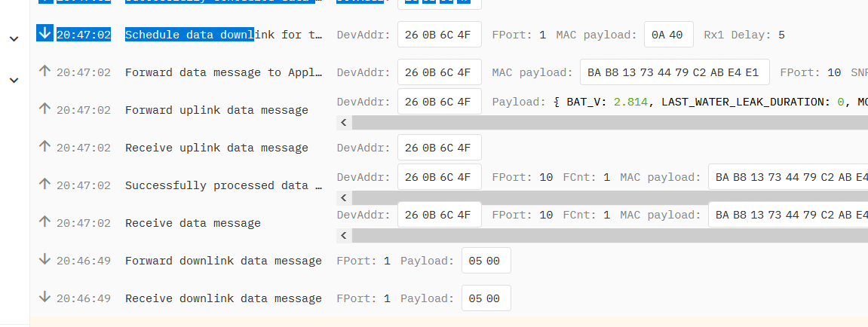Click uplink arrow beside Forward uplink data message

(x=44, y=109)
